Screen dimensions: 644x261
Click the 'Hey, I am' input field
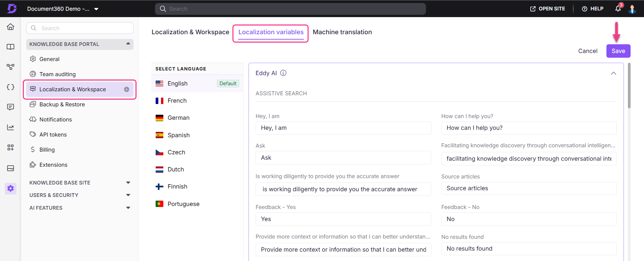coord(343,128)
